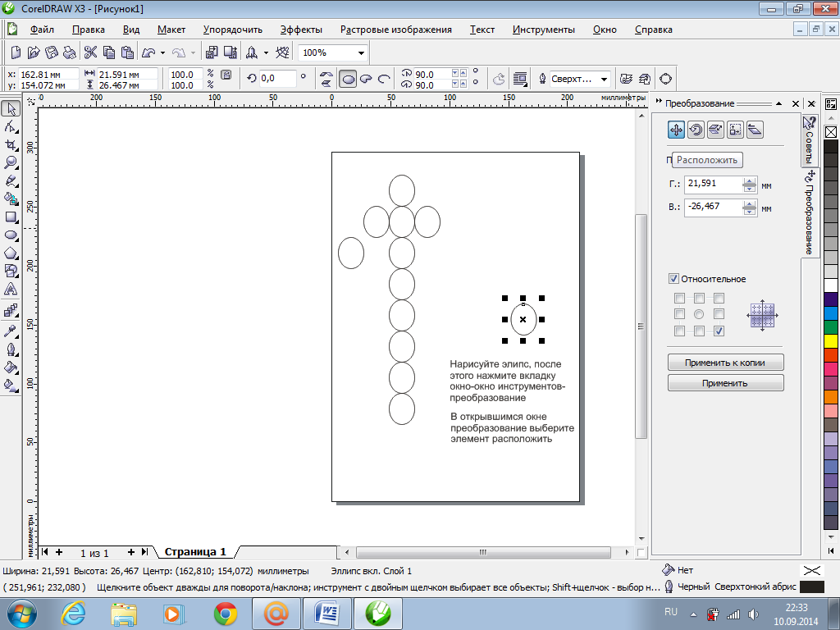The image size is (840, 630).
Task: Click the Cut scissors icon
Action: click(x=90, y=52)
